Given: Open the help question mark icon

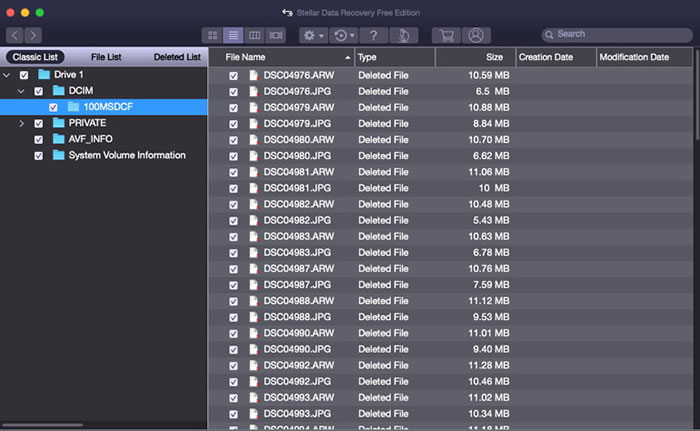Looking at the screenshot, I should (x=372, y=35).
